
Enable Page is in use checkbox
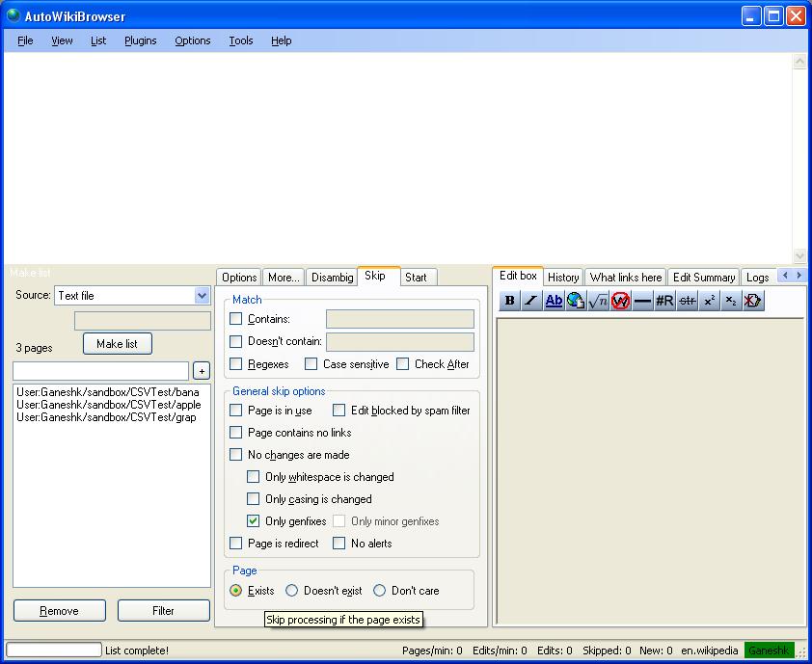coord(235,411)
